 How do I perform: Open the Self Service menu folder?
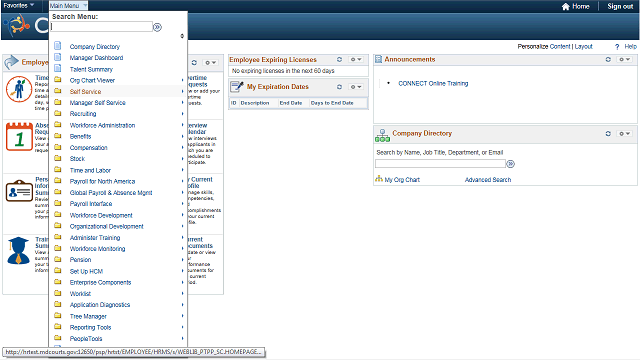tap(85, 92)
